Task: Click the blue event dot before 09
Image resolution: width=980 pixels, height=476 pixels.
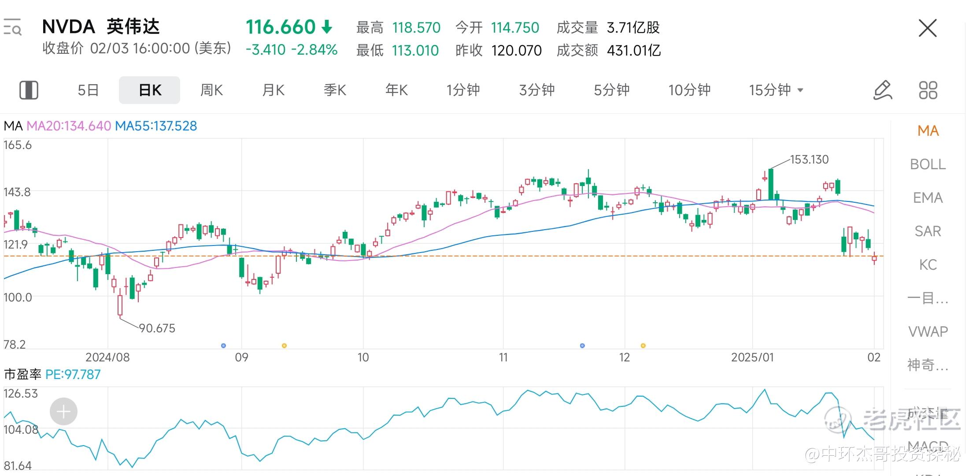Action: pyautogui.click(x=223, y=346)
